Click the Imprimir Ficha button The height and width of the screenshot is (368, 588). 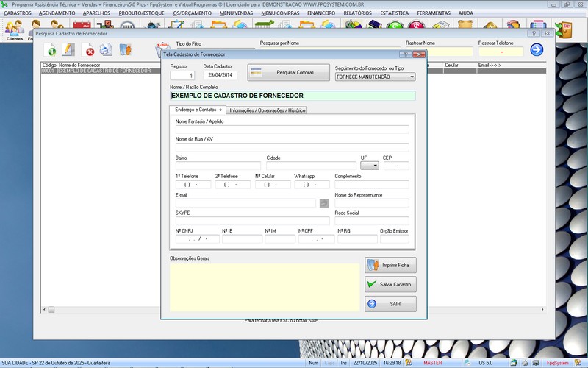tap(390, 264)
